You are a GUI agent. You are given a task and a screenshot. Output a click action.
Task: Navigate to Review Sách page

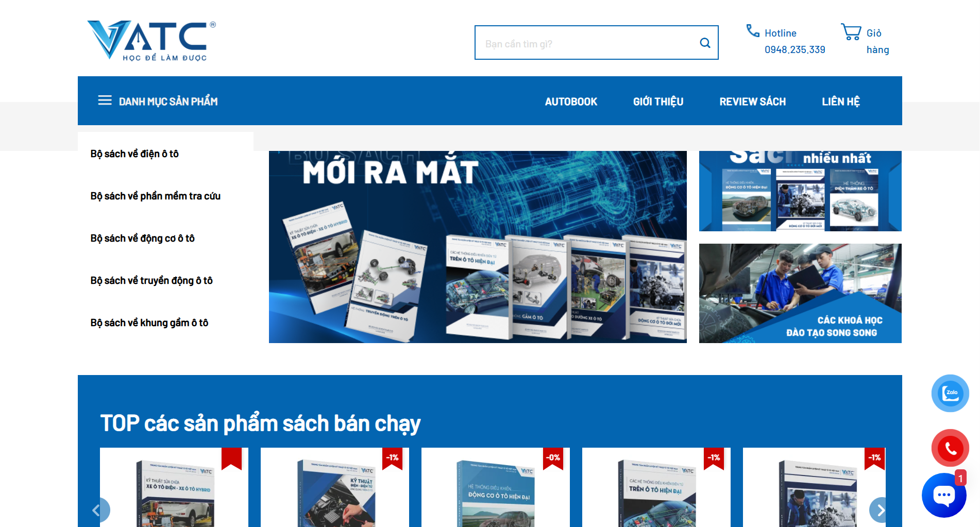point(752,101)
